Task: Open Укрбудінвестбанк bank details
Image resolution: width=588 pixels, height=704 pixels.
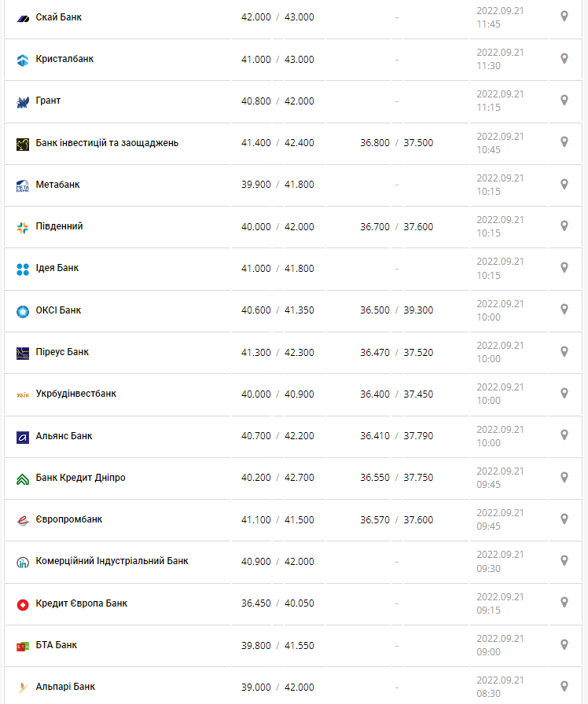Action: [75, 394]
